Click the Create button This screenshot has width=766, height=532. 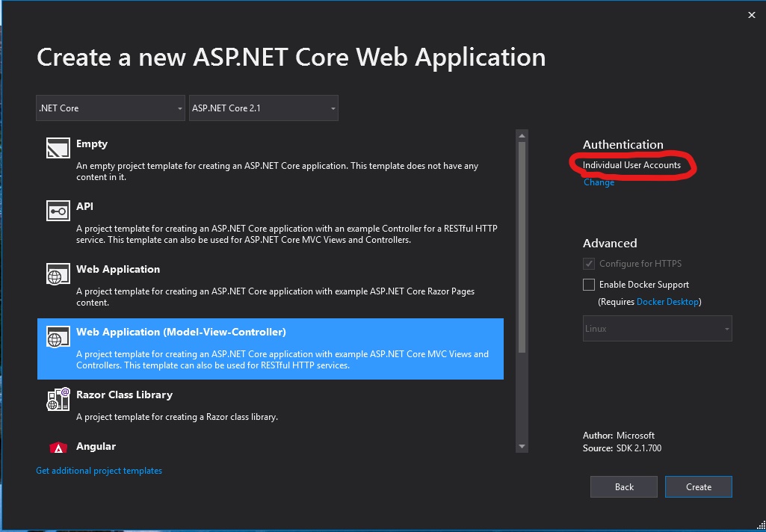pos(699,486)
